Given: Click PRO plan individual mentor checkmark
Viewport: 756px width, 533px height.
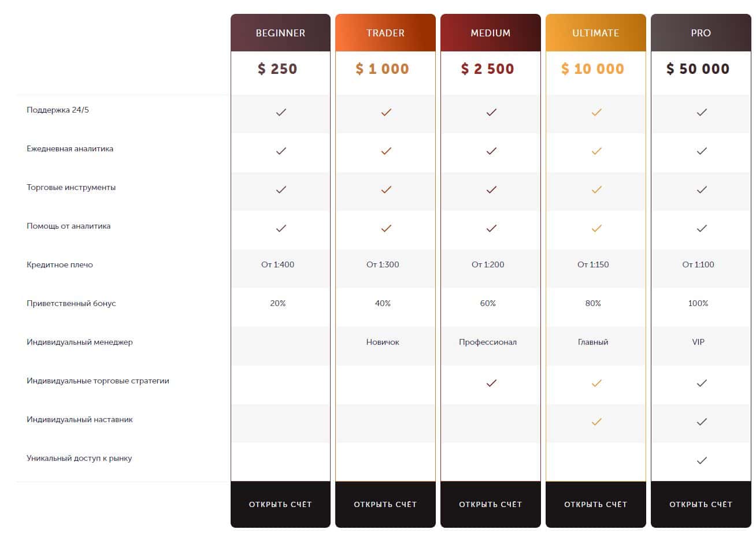Looking at the screenshot, I should [702, 422].
